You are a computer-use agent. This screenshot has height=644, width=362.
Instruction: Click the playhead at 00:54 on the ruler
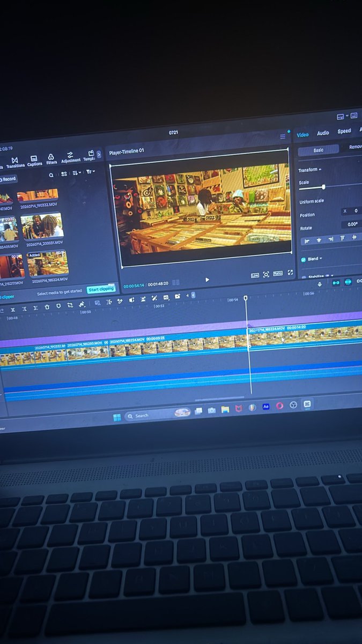[246, 298]
